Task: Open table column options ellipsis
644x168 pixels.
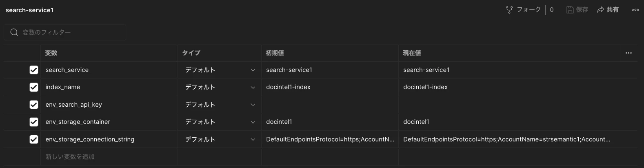Action: 628,53
